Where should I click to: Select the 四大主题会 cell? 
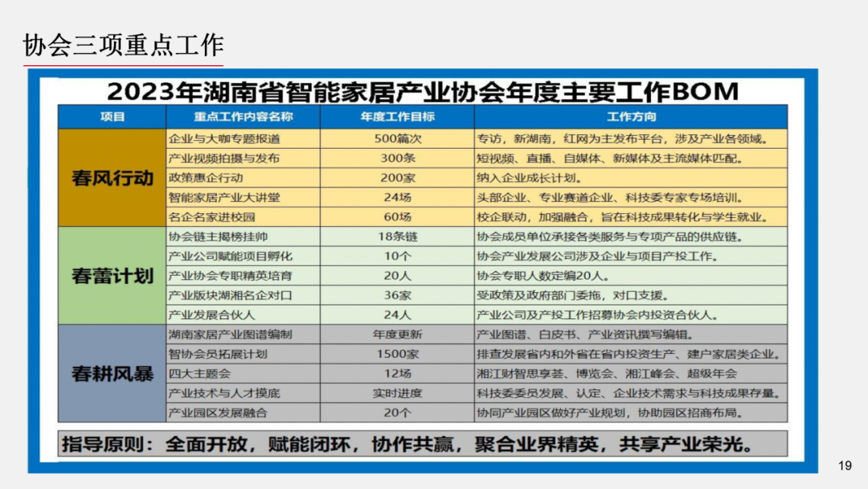243,374
